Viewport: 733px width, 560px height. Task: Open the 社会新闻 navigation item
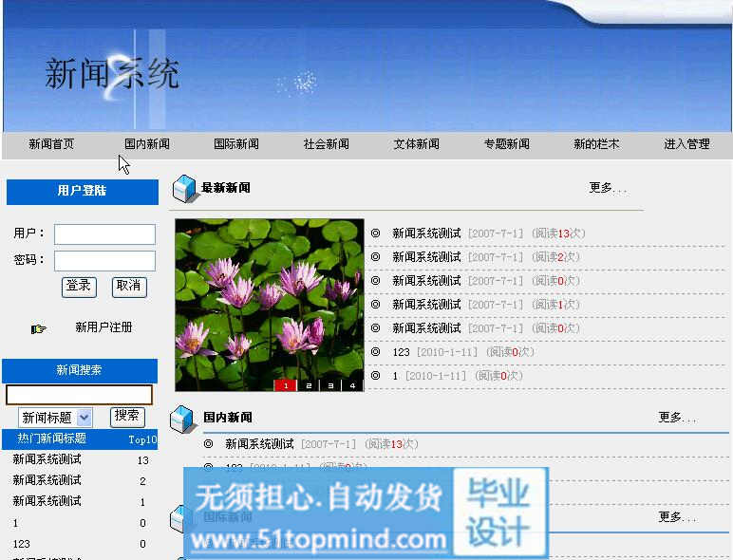click(327, 144)
